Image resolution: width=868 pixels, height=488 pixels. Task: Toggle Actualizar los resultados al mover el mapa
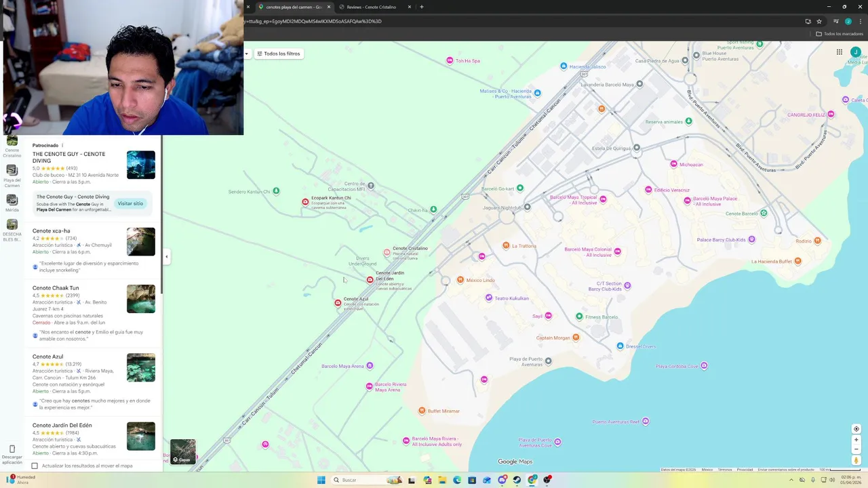[35, 466]
